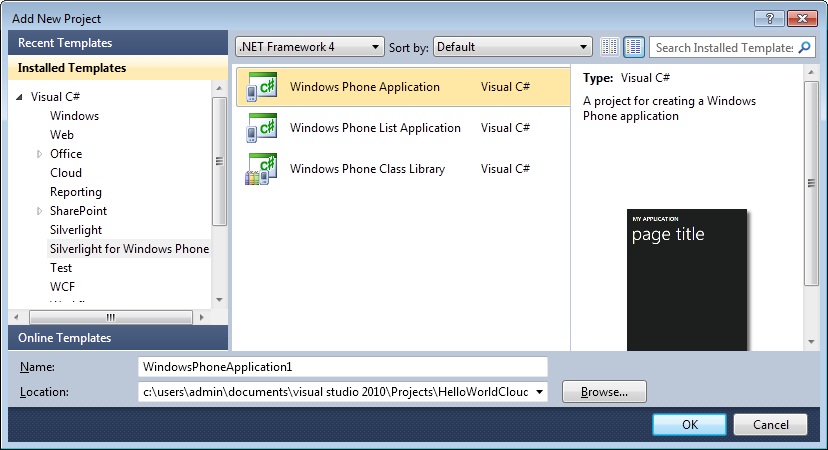Switch to small icons view

coord(610,47)
